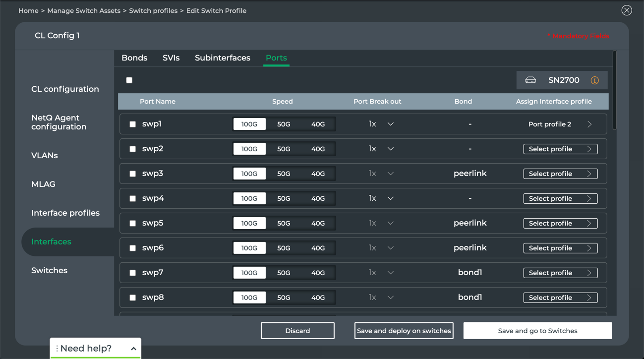Open the Subinterfaces tab
Image resolution: width=644 pixels, height=359 pixels.
222,58
